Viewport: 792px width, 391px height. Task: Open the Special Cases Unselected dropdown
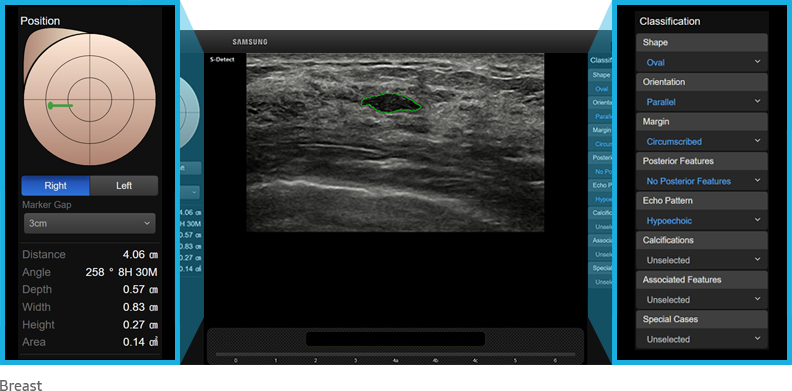tap(702, 339)
